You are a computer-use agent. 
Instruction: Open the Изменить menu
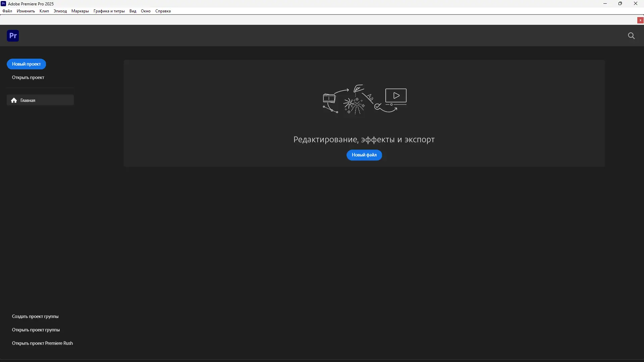[26, 11]
